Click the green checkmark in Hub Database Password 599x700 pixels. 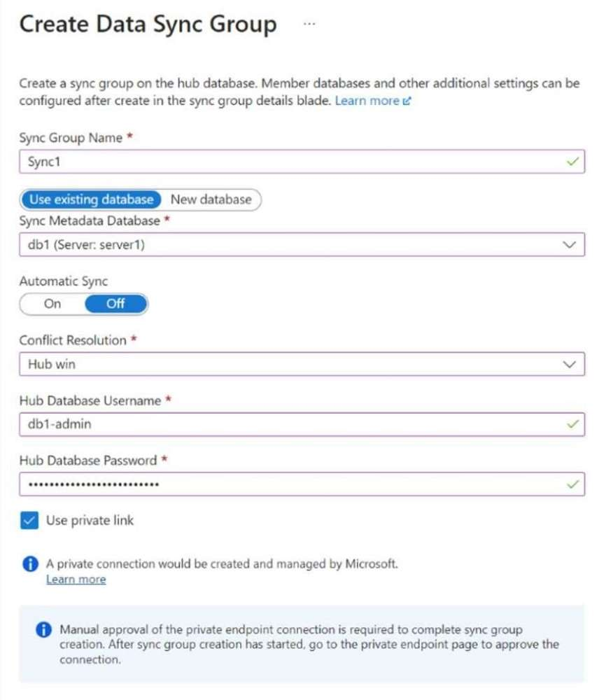(x=573, y=484)
